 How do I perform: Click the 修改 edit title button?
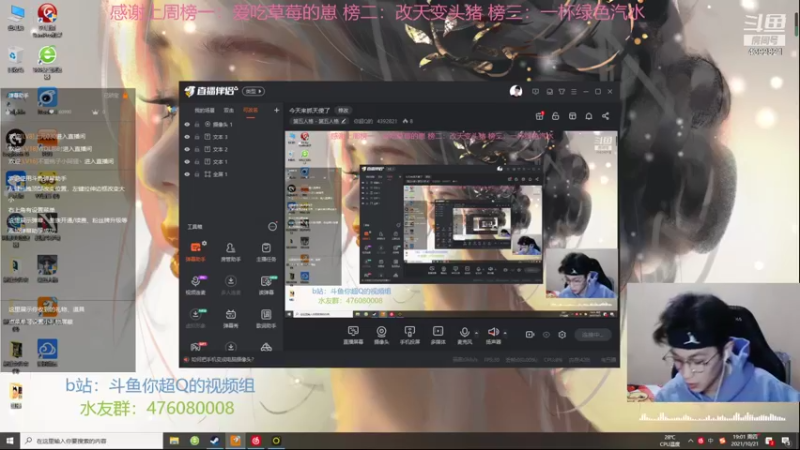pyautogui.click(x=343, y=110)
